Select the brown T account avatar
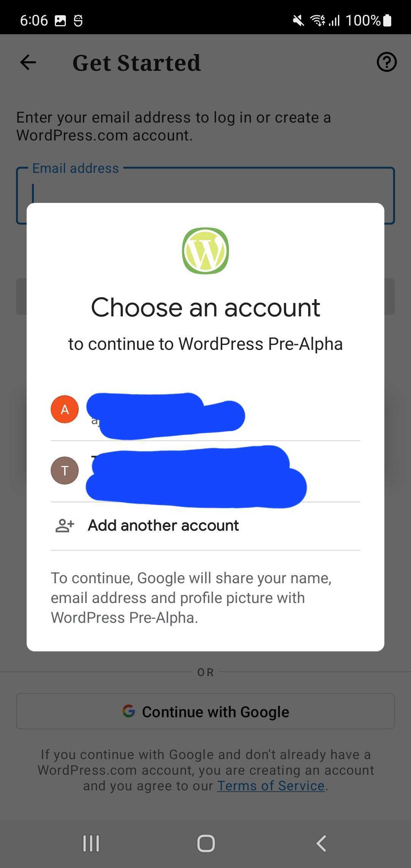This screenshot has width=411, height=868. coord(65,471)
